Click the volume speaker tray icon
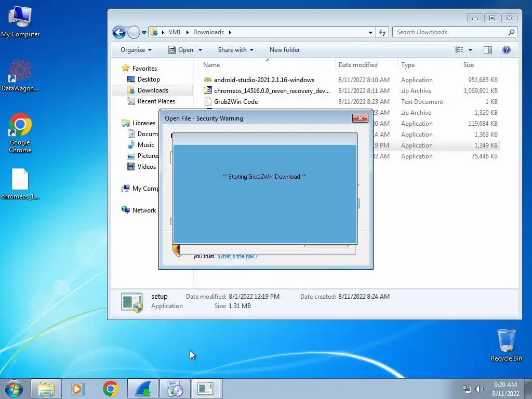532x399 pixels. pos(479,389)
